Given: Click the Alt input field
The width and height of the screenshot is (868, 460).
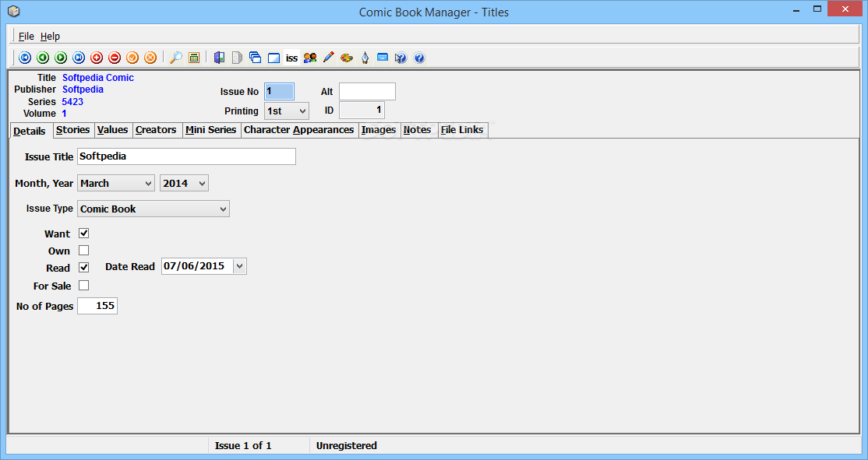Looking at the screenshot, I should (367, 91).
